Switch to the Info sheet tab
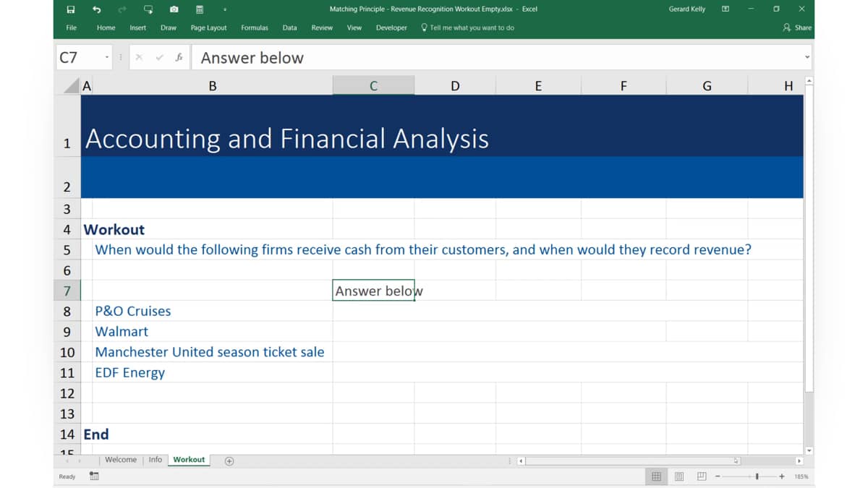Screen dimensions: 868x488 coord(156,460)
